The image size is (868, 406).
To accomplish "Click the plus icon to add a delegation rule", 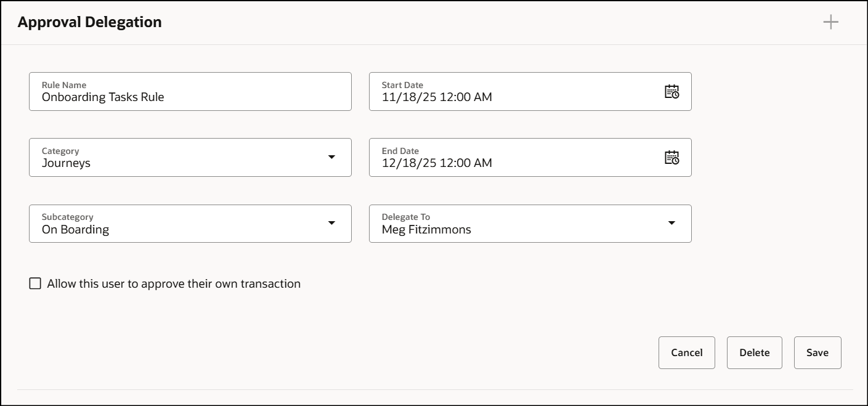I will click(830, 22).
